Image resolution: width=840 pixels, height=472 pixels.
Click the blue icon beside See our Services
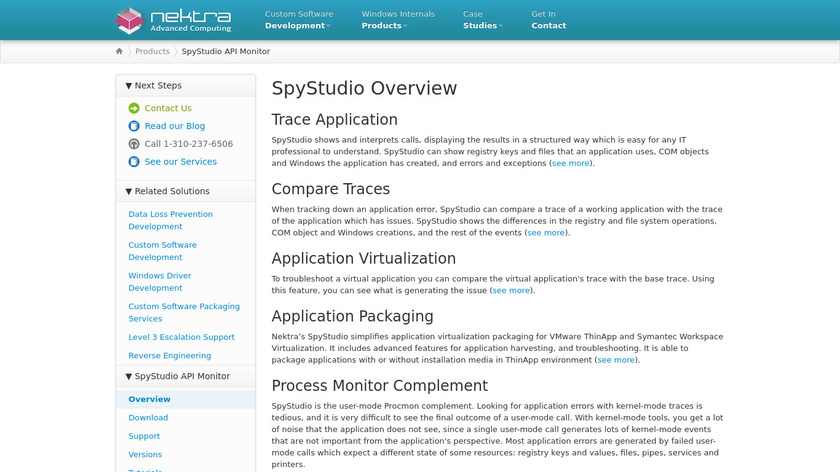pos(134,162)
